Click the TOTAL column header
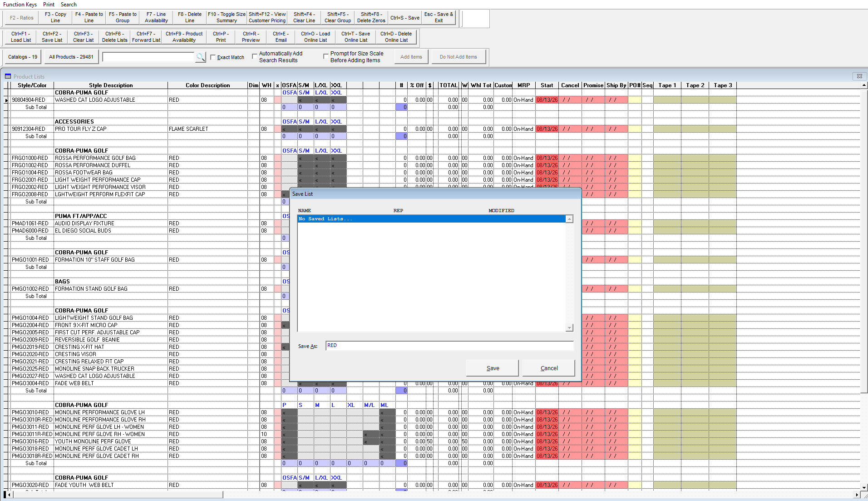This screenshot has width=868, height=501. (x=449, y=85)
